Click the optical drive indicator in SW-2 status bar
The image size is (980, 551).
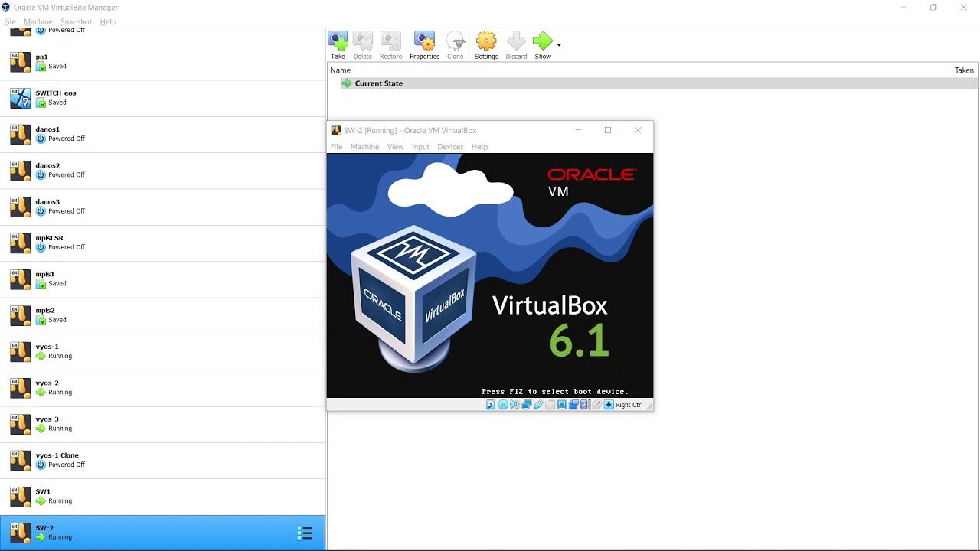tap(503, 405)
